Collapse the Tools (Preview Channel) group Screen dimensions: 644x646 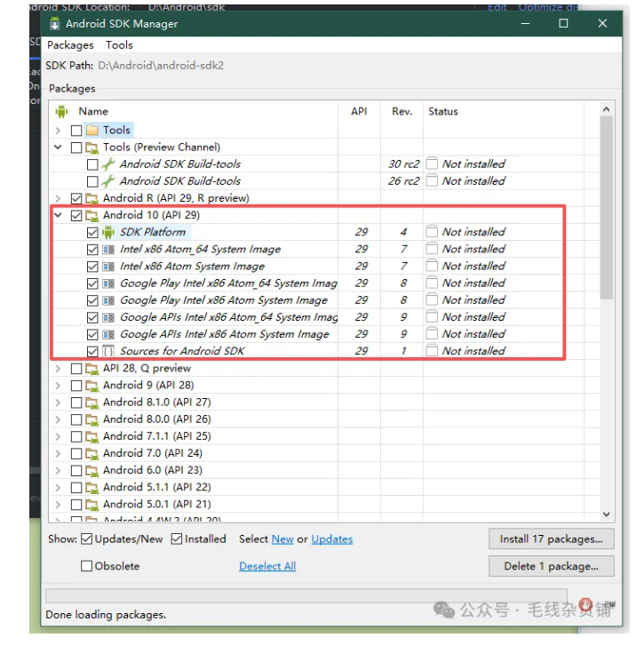click(x=58, y=148)
